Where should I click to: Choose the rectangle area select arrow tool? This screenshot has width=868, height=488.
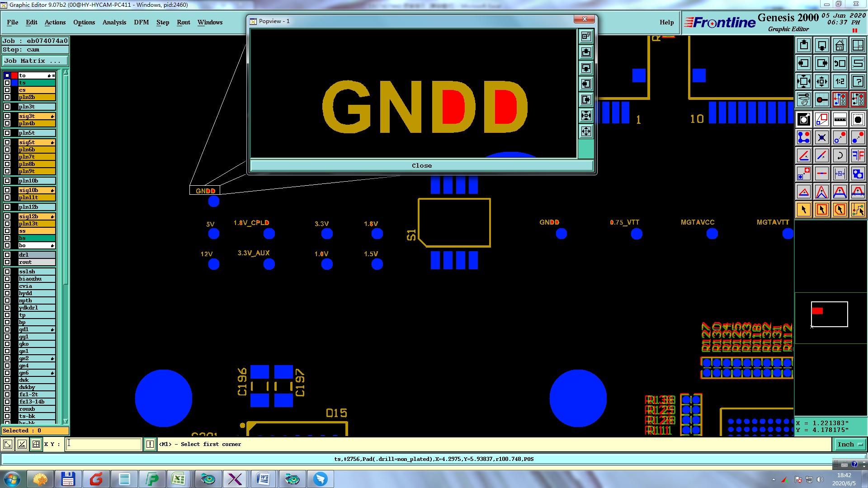[821, 210]
